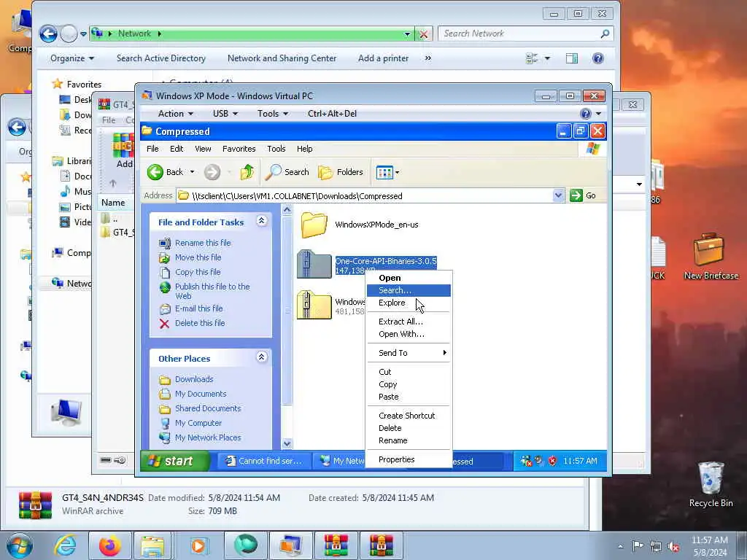Open Action menu in Virtual PC
747x560 pixels.
(175, 113)
